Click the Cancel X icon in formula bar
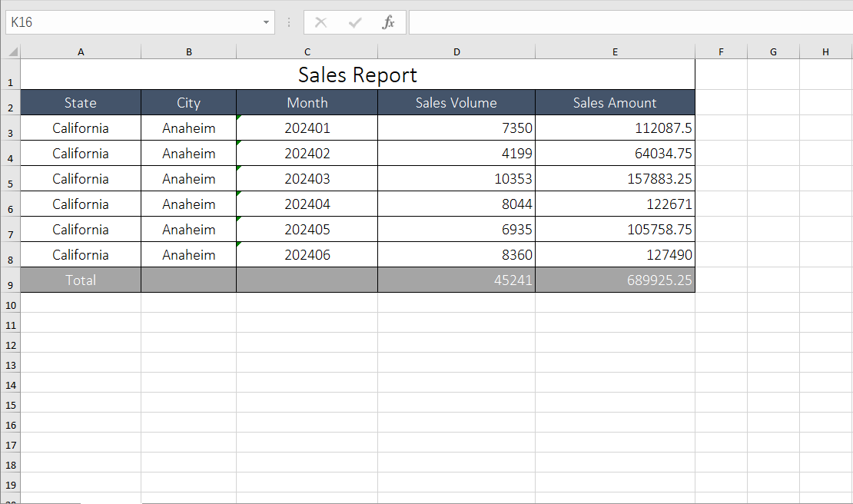The image size is (853, 504). tap(321, 22)
